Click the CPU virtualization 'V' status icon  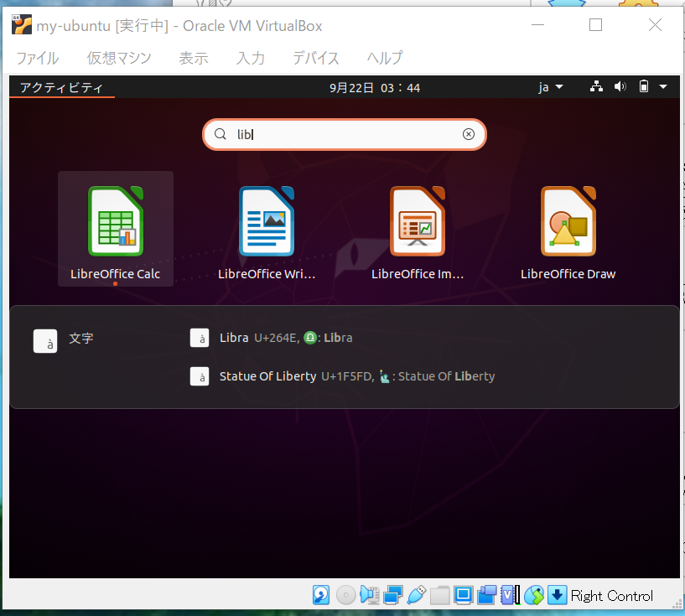[511, 595]
